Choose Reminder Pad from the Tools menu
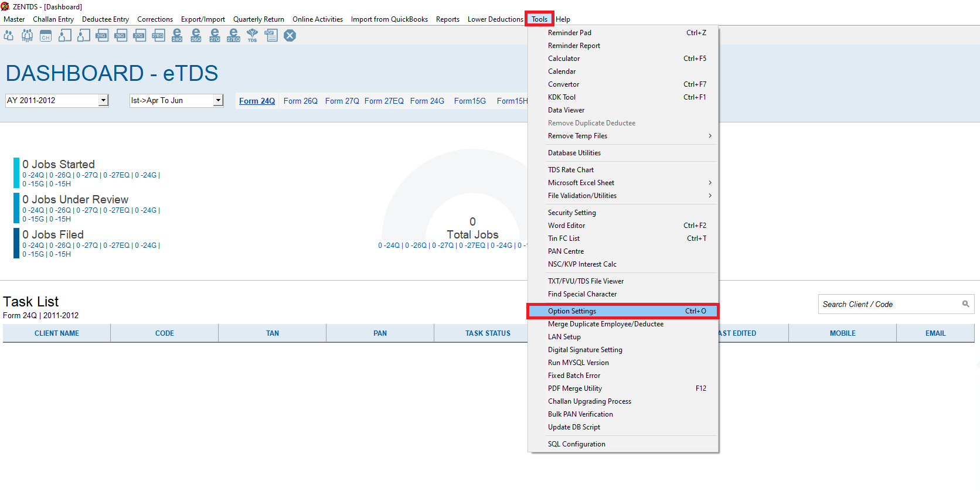980x491 pixels. point(623,33)
